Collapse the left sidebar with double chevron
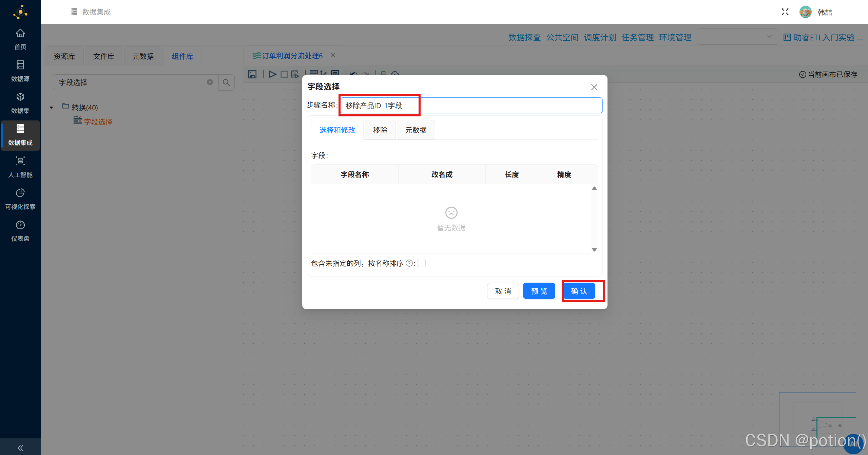Screen dimensions: 868x455 (x=20, y=448)
